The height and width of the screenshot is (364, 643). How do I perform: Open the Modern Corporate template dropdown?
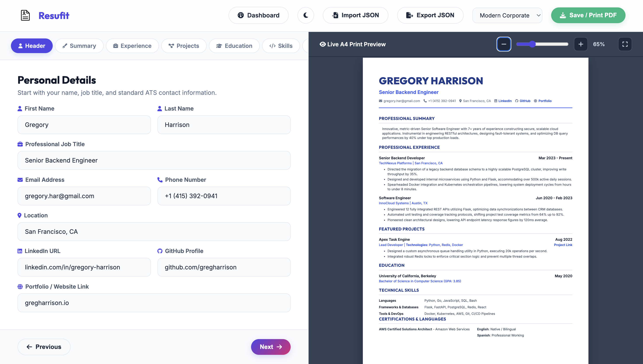(507, 15)
